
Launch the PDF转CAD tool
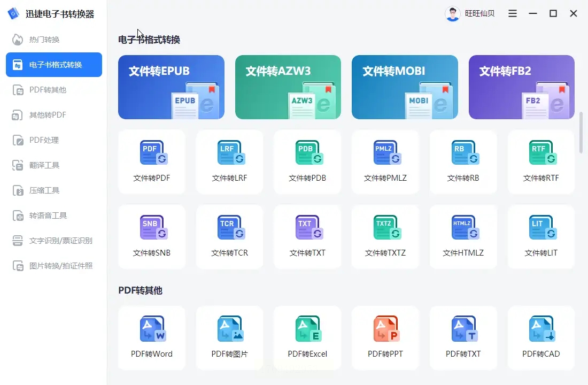coord(541,338)
